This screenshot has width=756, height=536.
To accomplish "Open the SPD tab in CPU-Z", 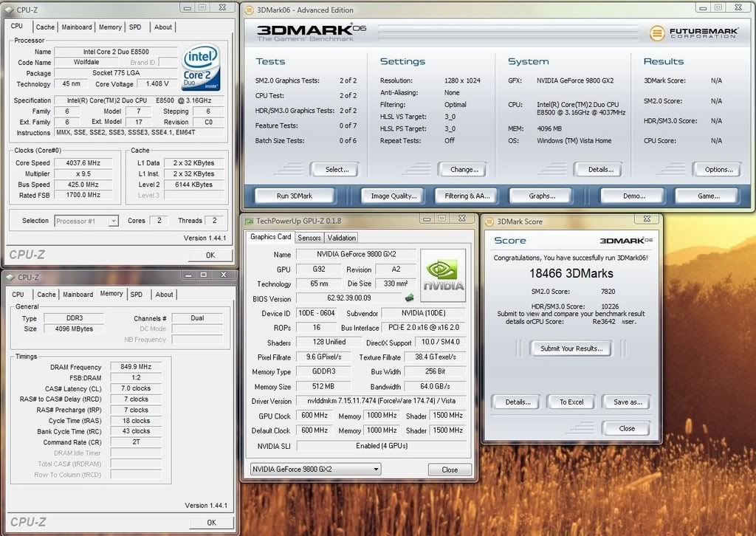I will (135, 27).
